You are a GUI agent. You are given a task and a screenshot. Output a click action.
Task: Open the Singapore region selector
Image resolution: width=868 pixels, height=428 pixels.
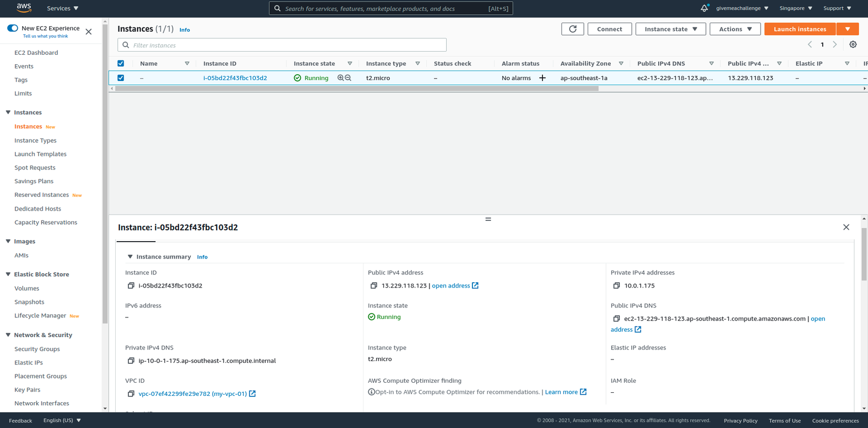pyautogui.click(x=796, y=8)
